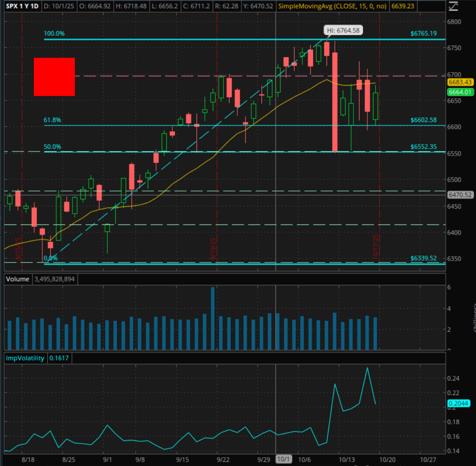Click the Volume panel label
The width and height of the screenshot is (476, 466).
click(18, 279)
